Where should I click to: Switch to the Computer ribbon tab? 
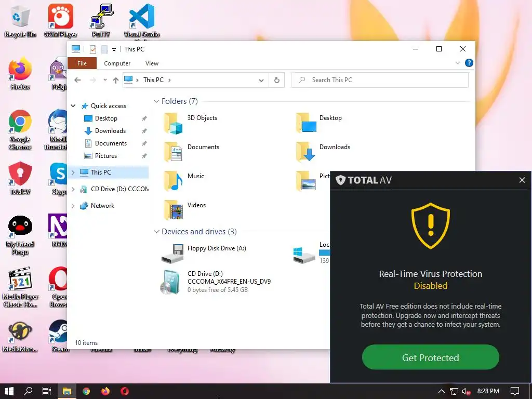coord(117,63)
